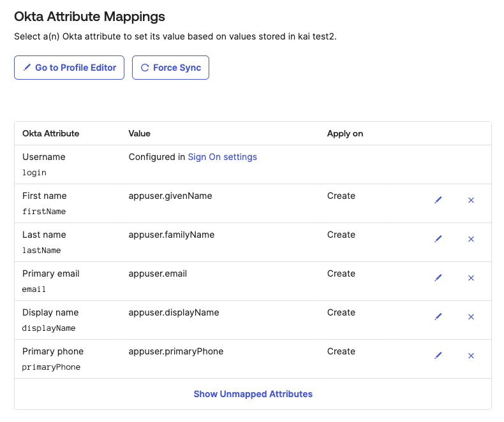This screenshot has height=422, width=504.
Task: Click the displayName variable name
Action: [49, 328]
